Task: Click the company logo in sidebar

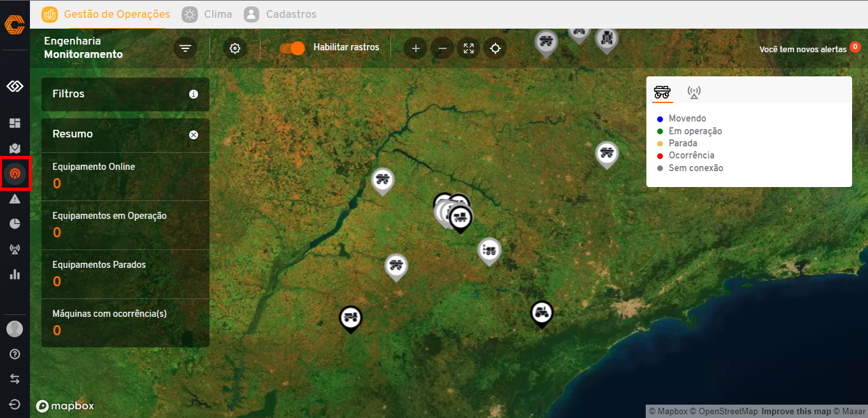Action: [x=15, y=25]
